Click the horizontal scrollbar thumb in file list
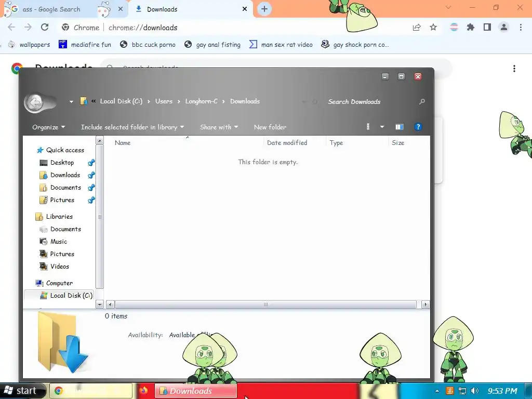This screenshot has width=532, height=399. (265, 304)
